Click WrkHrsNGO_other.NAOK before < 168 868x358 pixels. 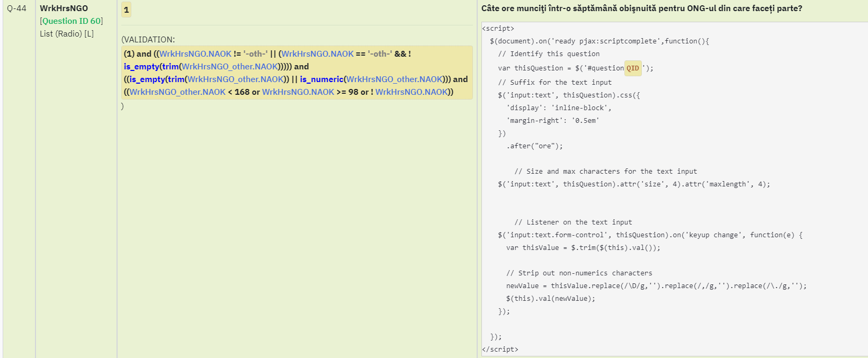(x=177, y=92)
